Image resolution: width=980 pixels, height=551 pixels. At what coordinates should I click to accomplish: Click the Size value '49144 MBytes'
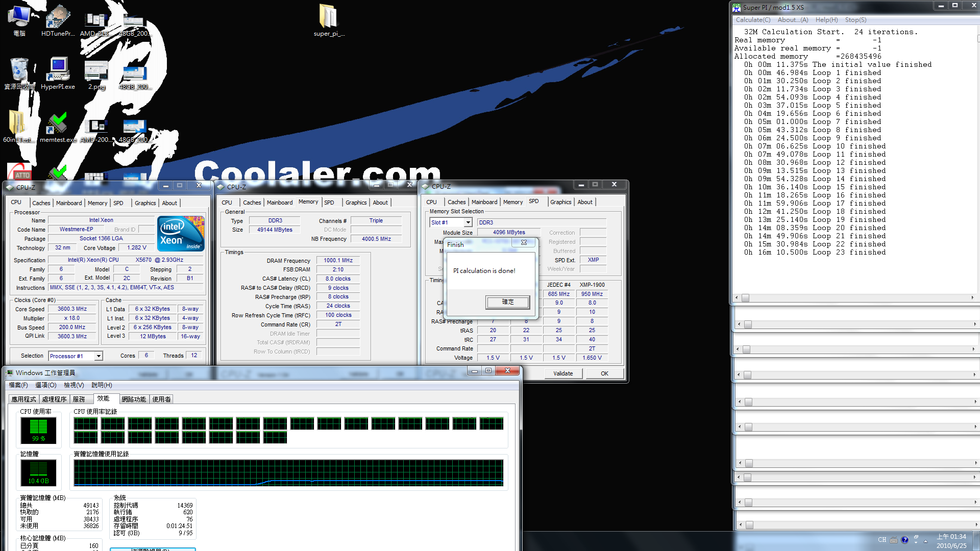click(x=275, y=230)
